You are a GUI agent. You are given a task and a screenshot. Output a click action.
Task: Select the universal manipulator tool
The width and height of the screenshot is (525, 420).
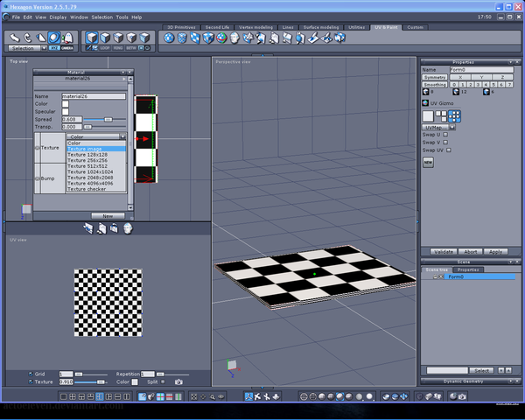[54, 38]
